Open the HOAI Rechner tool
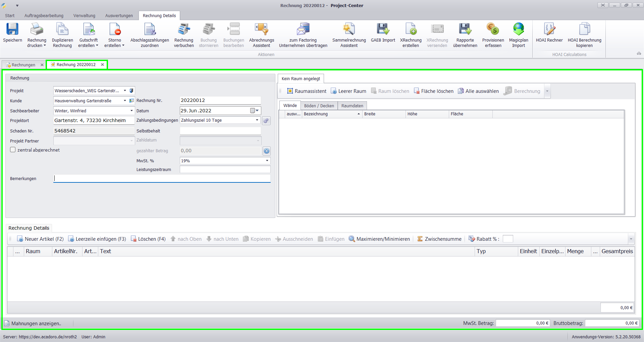The image size is (644, 342). (549, 30)
